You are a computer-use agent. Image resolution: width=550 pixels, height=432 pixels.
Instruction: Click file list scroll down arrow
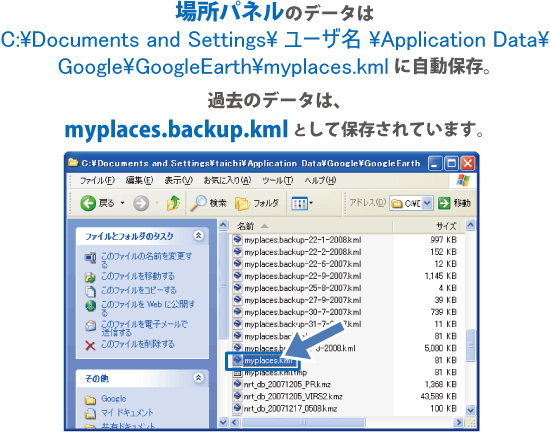tap(470, 410)
